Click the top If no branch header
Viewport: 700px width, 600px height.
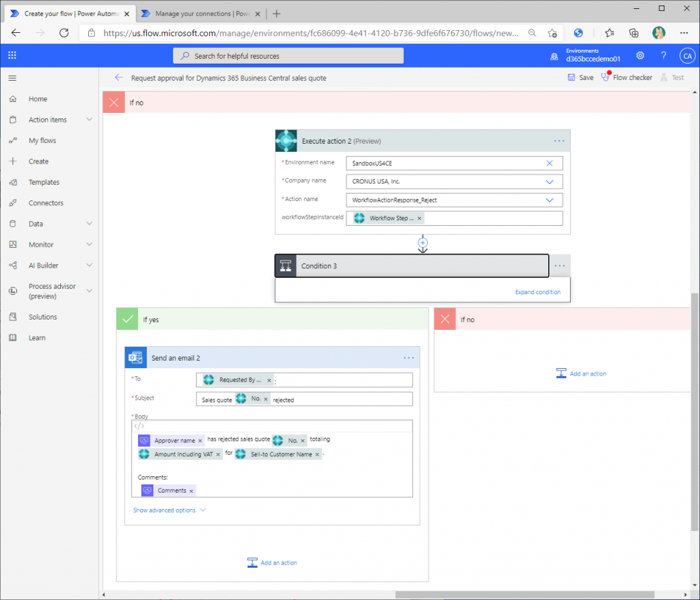tap(397, 103)
